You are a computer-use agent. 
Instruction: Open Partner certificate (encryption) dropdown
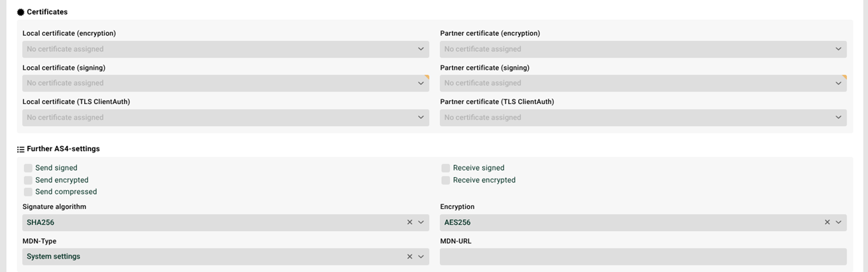643,49
